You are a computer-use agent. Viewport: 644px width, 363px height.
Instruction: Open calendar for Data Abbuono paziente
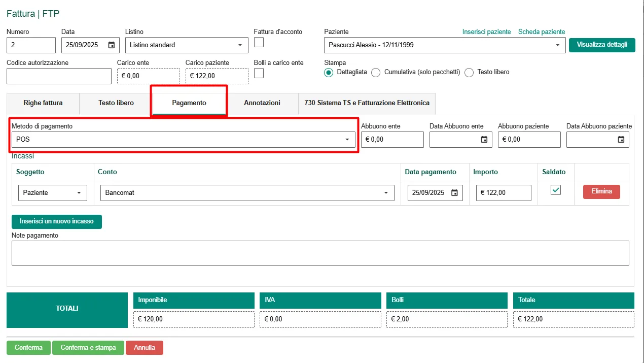click(x=621, y=140)
